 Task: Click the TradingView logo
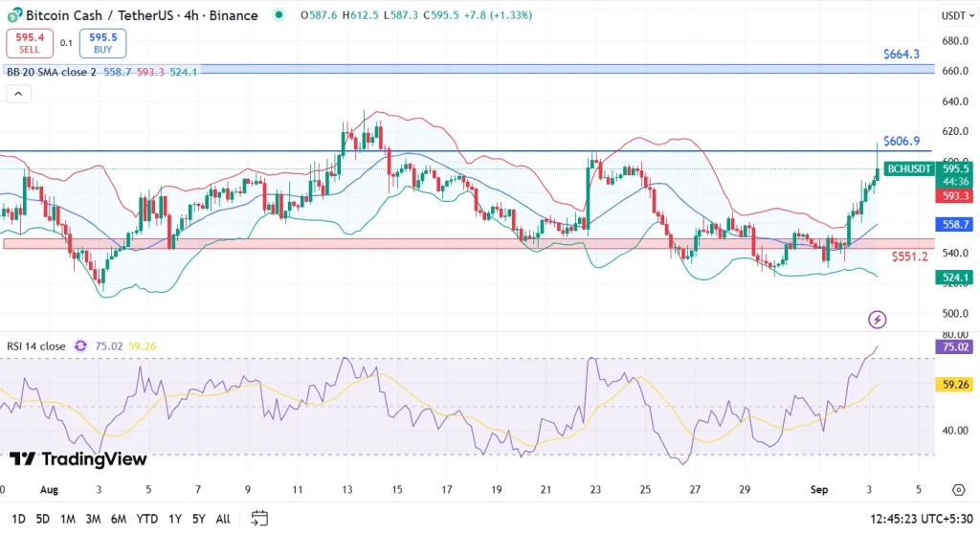click(x=78, y=459)
